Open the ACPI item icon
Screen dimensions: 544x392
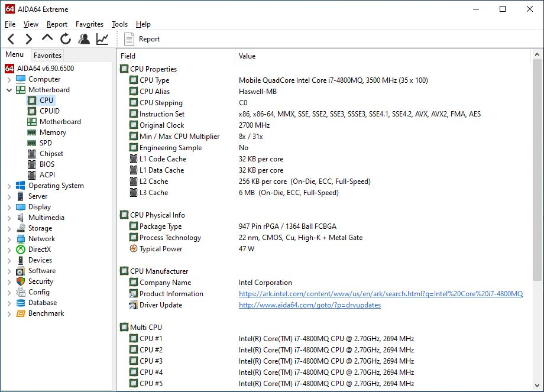[31, 175]
